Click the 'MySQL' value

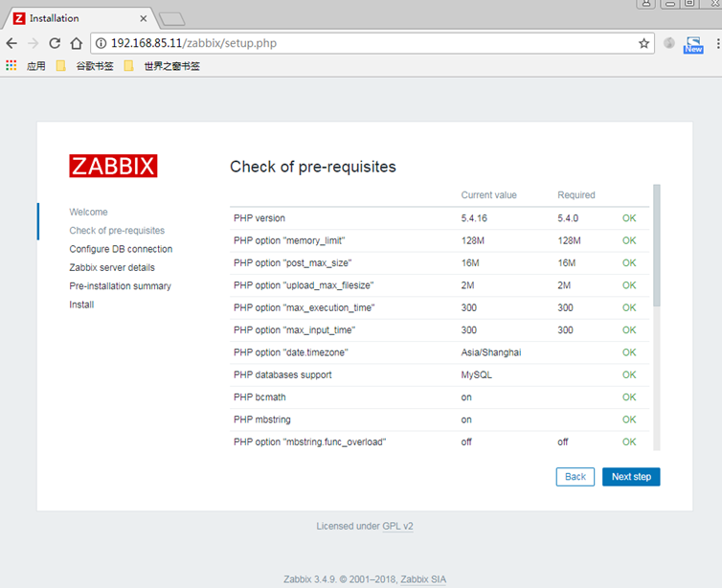(x=477, y=374)
